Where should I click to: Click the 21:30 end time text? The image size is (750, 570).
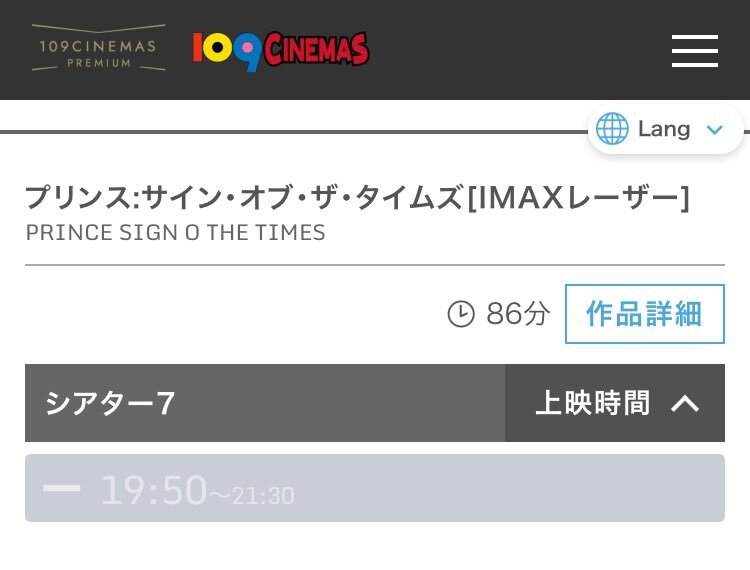point(263,496)
